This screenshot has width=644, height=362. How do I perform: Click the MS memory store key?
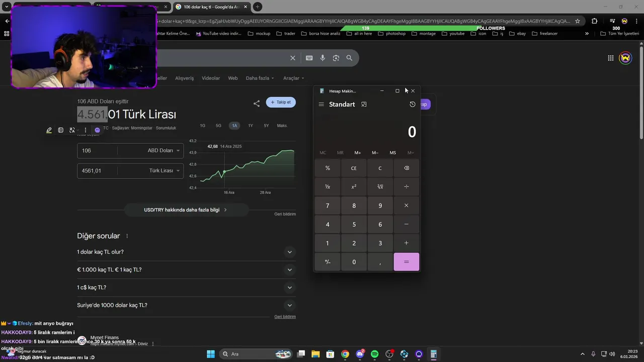[392, 153]
